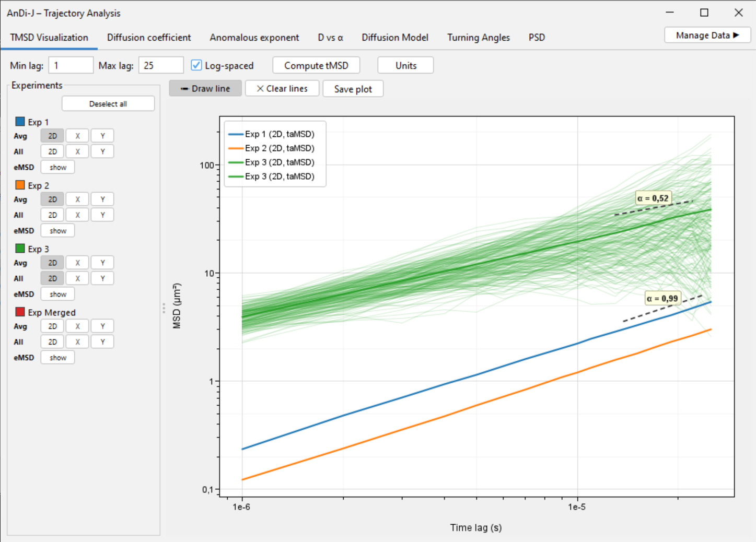Screen dimensions: 756x542
Task: Open the Manage Data menu
Action: [x=707, y=35]
